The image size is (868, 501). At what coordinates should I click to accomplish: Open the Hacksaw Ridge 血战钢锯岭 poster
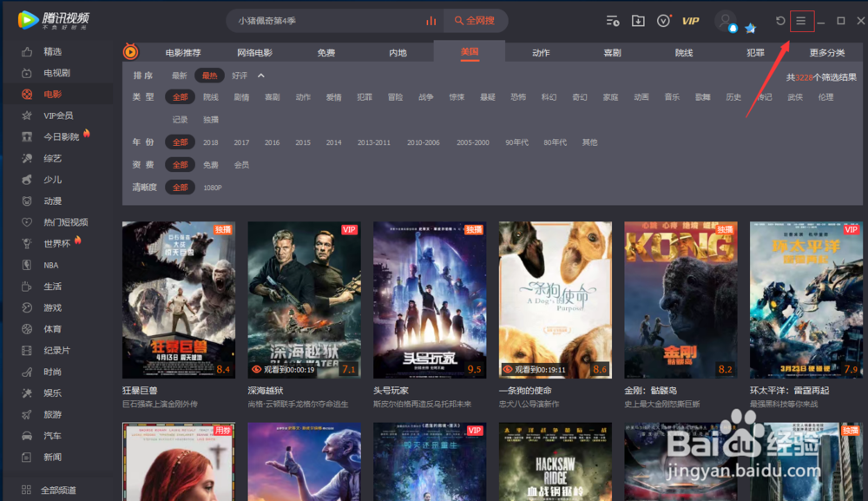tap(556, 462)
